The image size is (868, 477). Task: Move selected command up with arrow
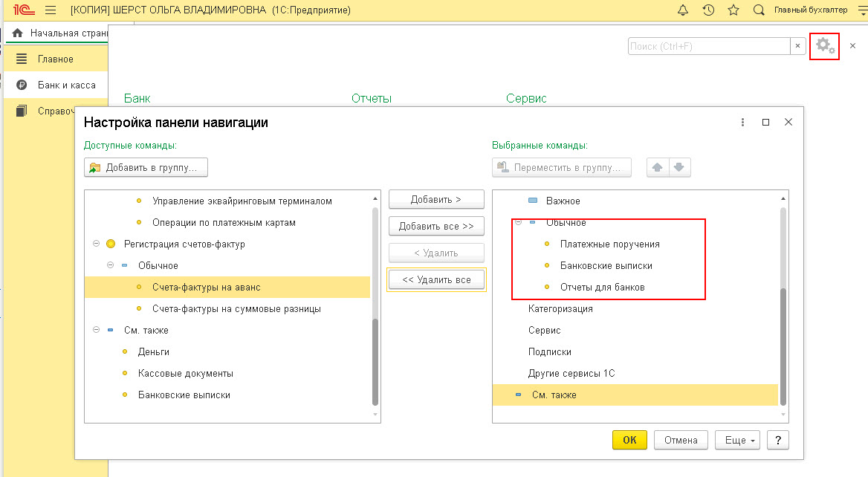point(657,167)
